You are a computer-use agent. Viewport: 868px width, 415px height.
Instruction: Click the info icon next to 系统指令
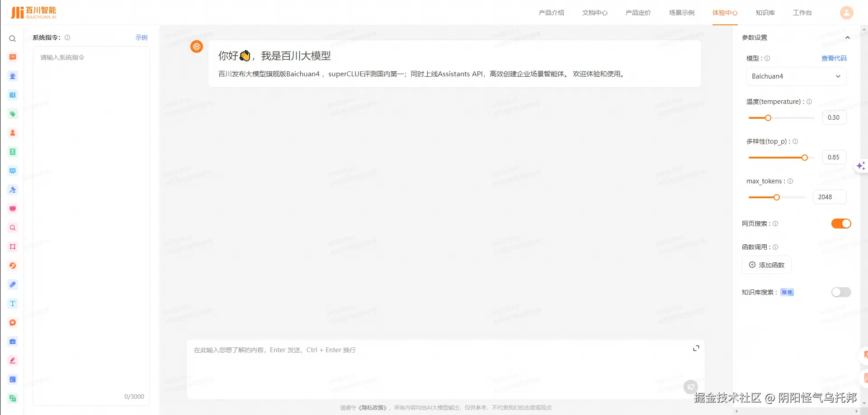pyautogui.click(x=67, y=37)
